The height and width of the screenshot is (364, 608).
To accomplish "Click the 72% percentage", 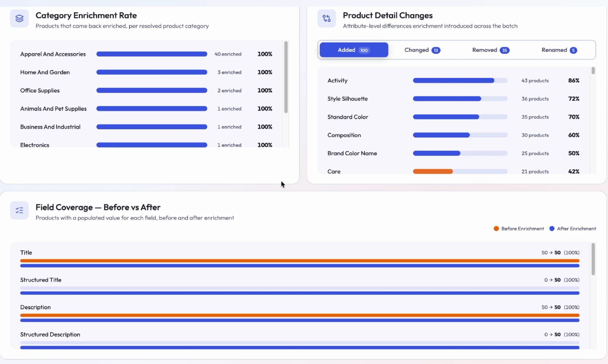I will point(574,99).
